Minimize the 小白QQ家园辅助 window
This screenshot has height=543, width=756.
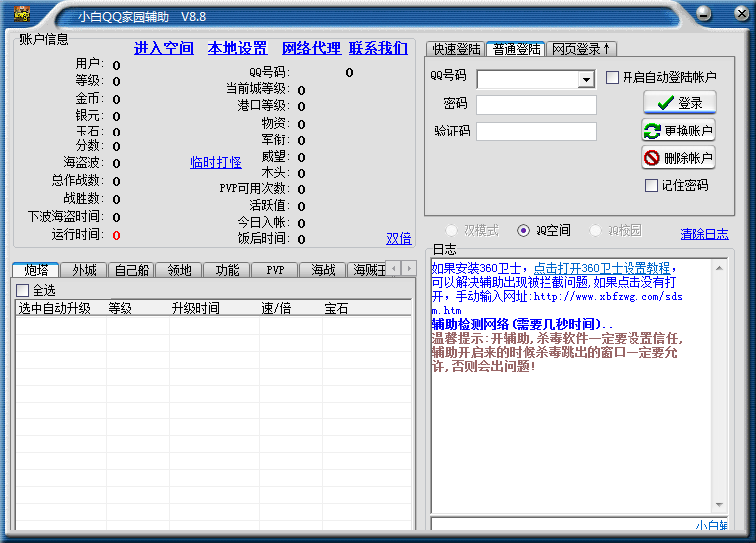(x=703, y=14)
